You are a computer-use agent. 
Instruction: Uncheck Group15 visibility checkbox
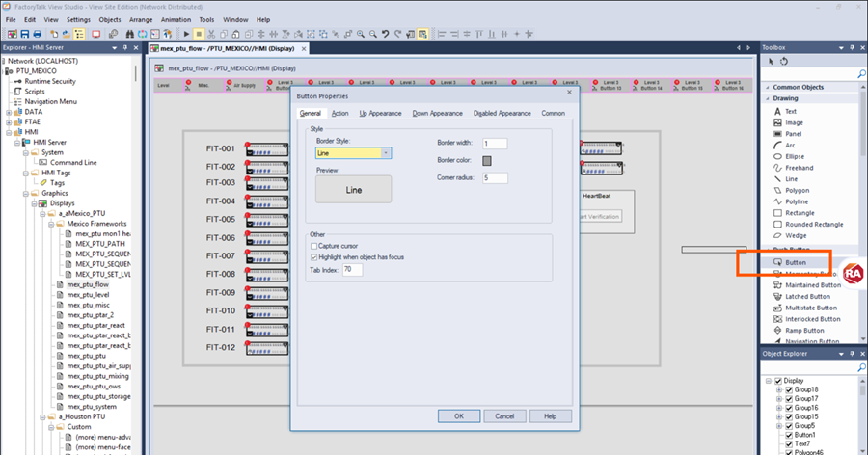(x=789, y=416)
